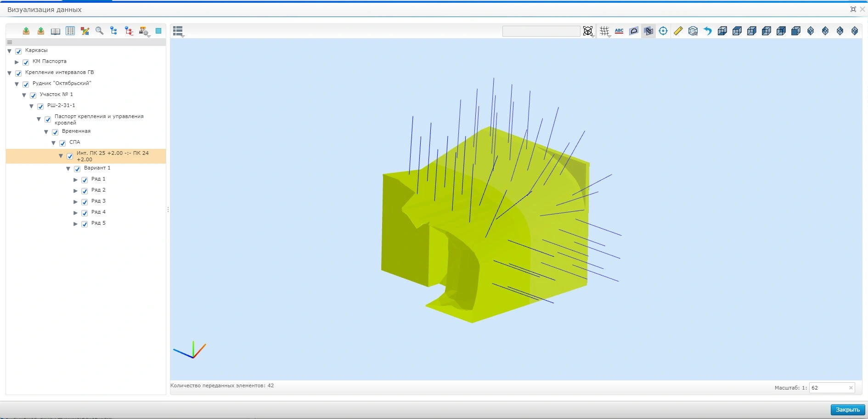Click the half-circle section plane icon

[634, 31]
